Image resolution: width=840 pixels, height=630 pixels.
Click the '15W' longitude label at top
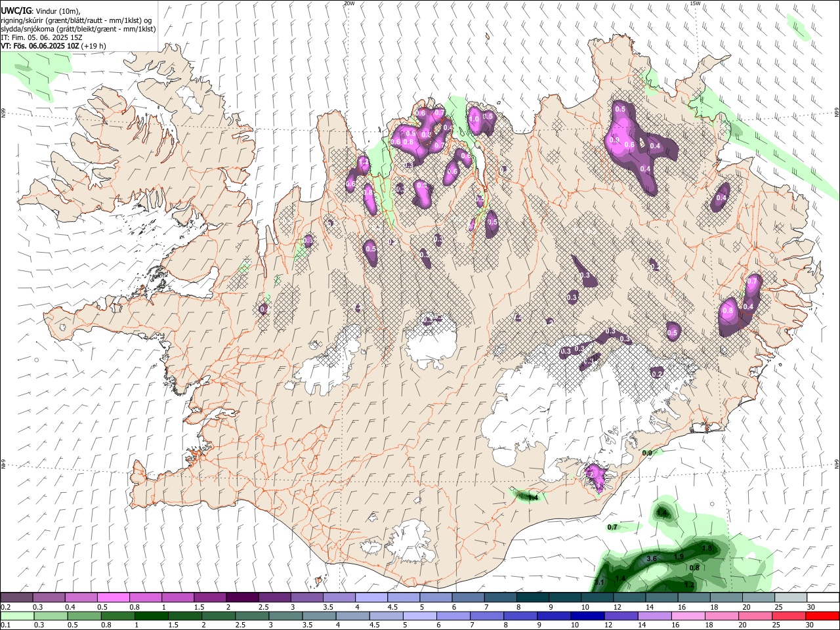(x=695, y=3)
